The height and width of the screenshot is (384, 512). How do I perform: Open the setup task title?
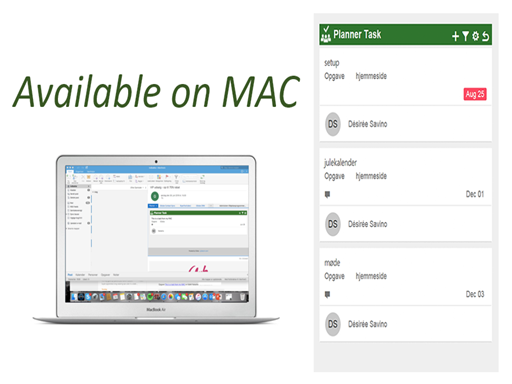(332, 63)
